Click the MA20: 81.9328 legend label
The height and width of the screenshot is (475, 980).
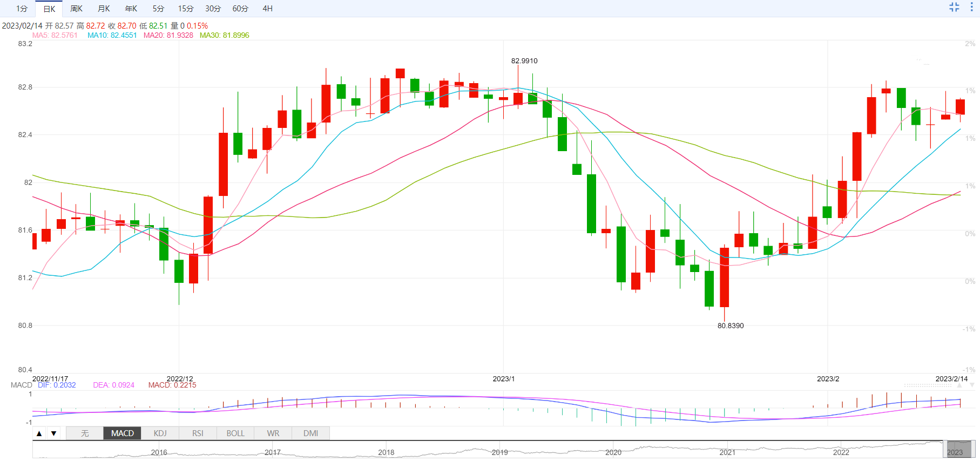tap(168, 35)
